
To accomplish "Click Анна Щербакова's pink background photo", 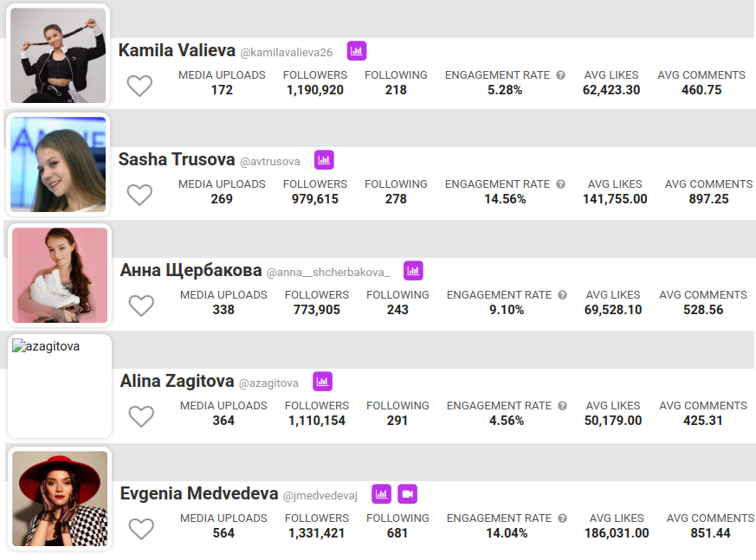I will point(60,275).
